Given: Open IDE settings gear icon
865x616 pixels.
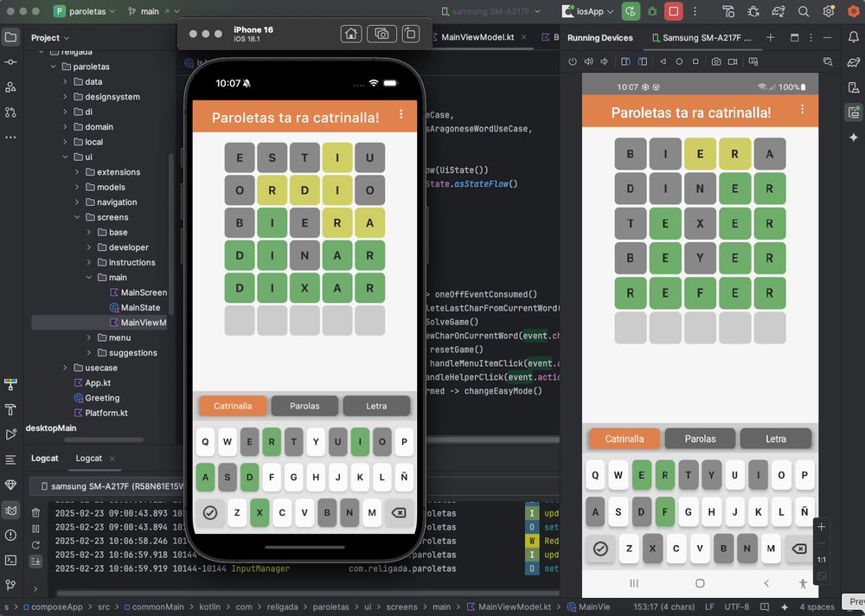Looking at the screenshot, I should click(x=828, y=11).
